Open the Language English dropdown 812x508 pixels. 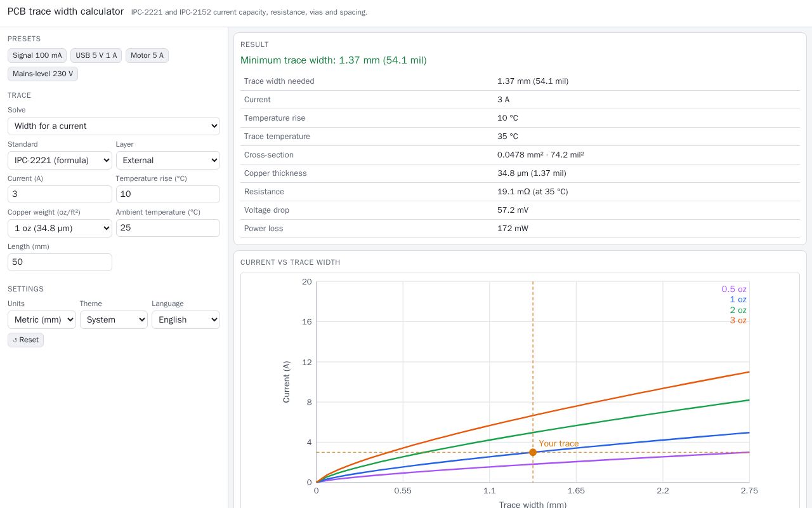tap(186, 319)
